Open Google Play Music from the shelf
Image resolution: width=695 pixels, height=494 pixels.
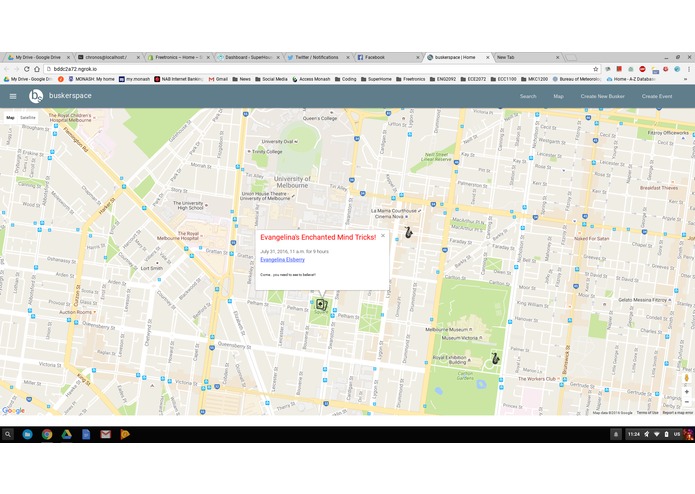(x=125, y=435)
